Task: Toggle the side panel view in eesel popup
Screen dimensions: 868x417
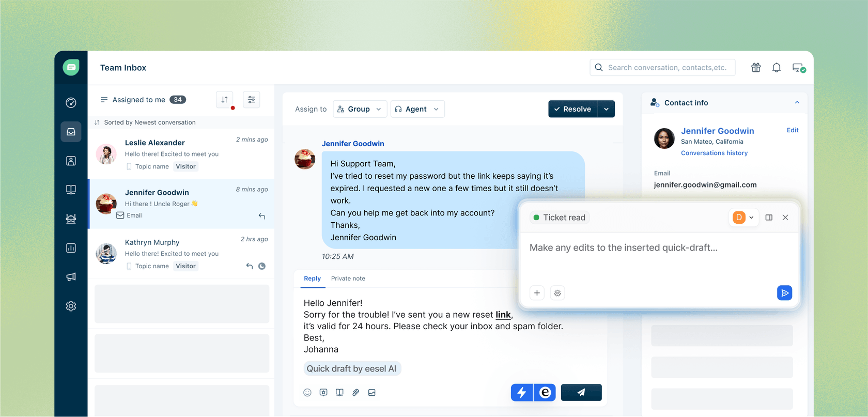Action: 769,218
